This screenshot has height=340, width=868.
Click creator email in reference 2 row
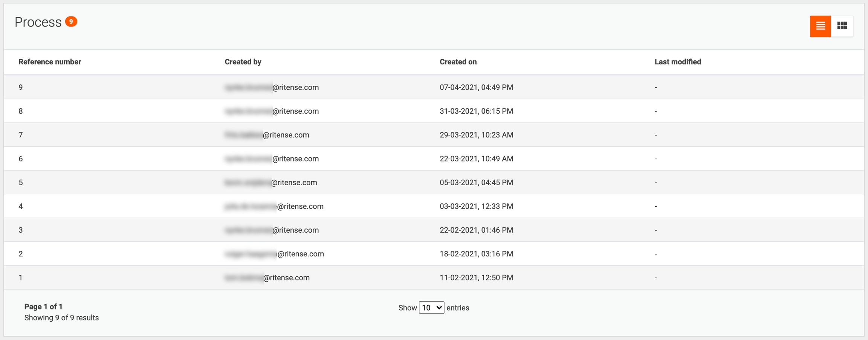coord(274,254)
